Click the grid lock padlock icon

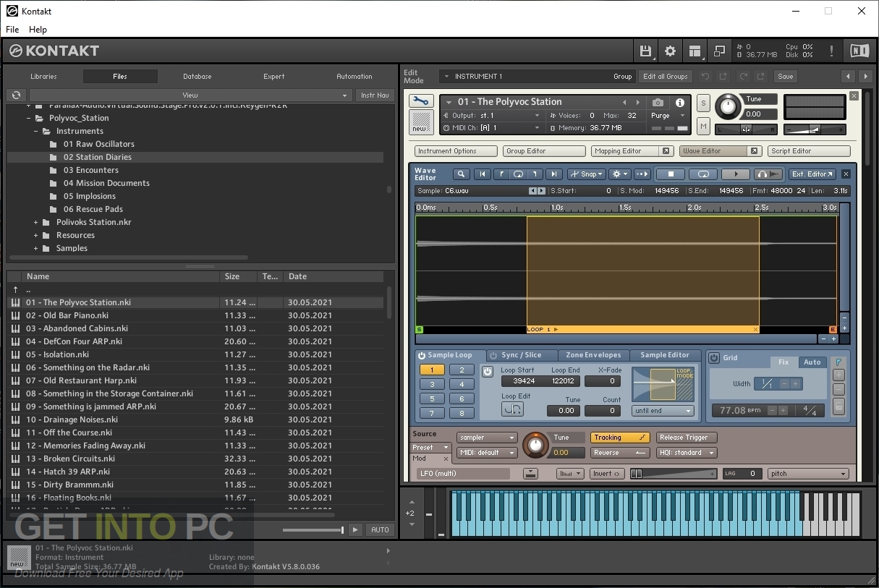coord(838,406)
